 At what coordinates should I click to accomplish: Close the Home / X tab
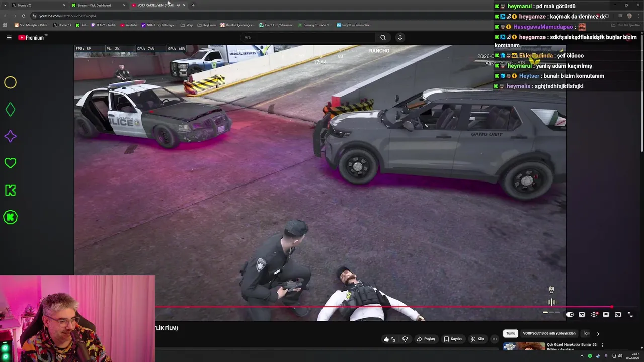(64, 5)
